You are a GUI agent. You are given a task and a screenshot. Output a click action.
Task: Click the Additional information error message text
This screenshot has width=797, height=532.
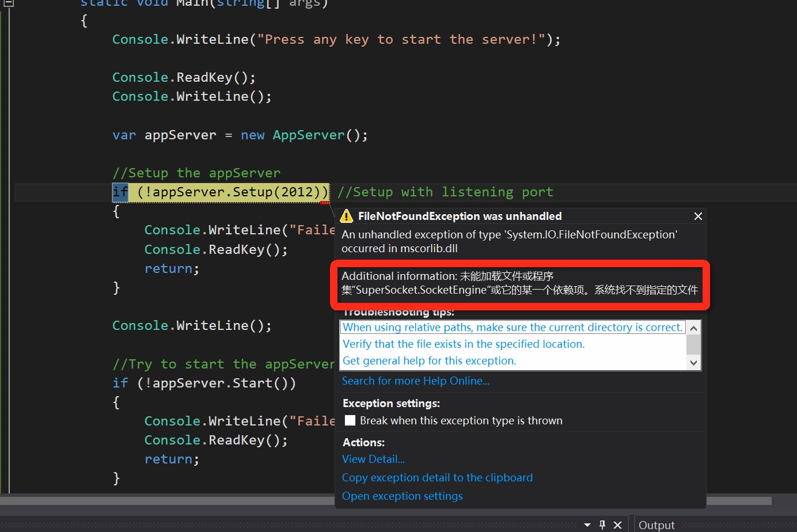coord(519,283)
